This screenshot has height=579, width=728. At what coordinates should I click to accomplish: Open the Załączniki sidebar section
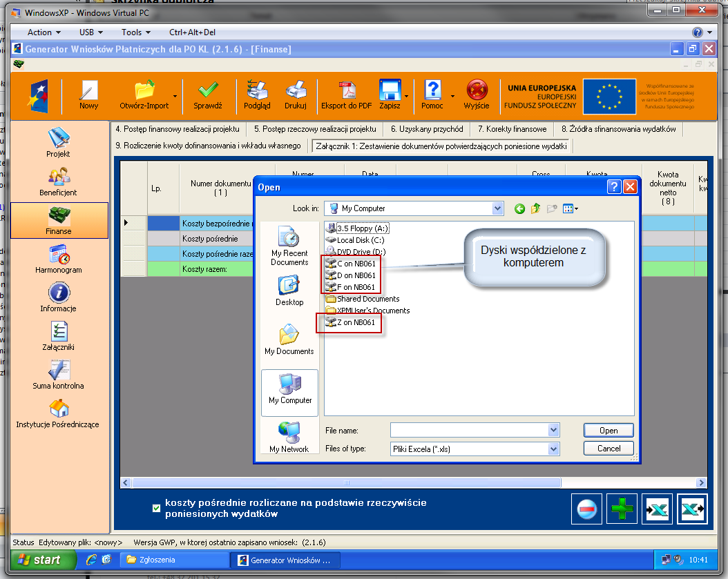(59, 336)
